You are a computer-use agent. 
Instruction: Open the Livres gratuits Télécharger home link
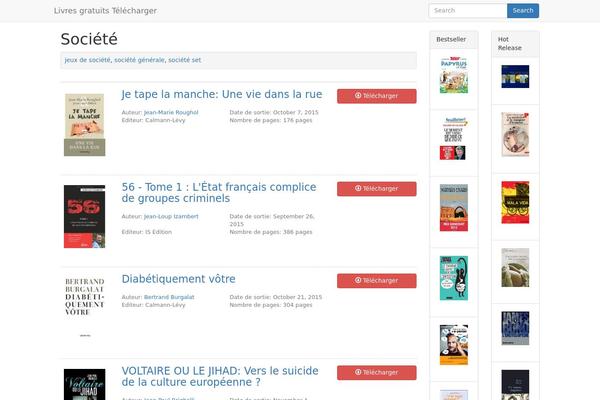pyautogui.click(x=105, y=11)
